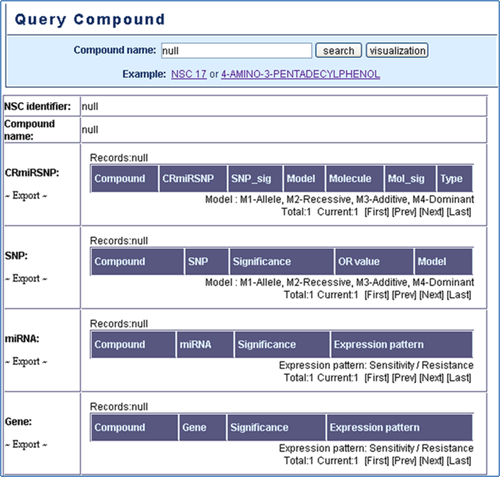This screenshot has width=500, height=477.
Task: Click the OR value column header
Action: point(374,262)
